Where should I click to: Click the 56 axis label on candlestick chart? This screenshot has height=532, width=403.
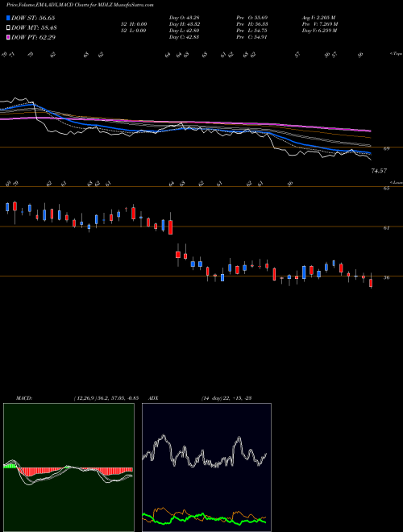[x=386, y=277]
